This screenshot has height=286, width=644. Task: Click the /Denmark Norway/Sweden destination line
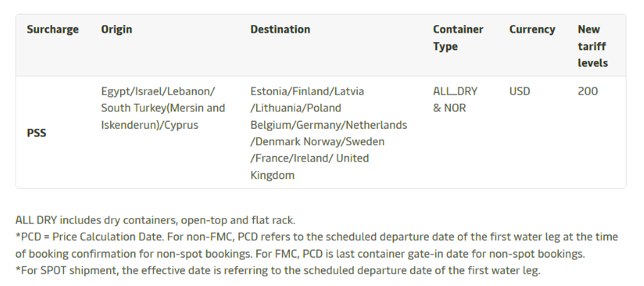coord(317,142)
